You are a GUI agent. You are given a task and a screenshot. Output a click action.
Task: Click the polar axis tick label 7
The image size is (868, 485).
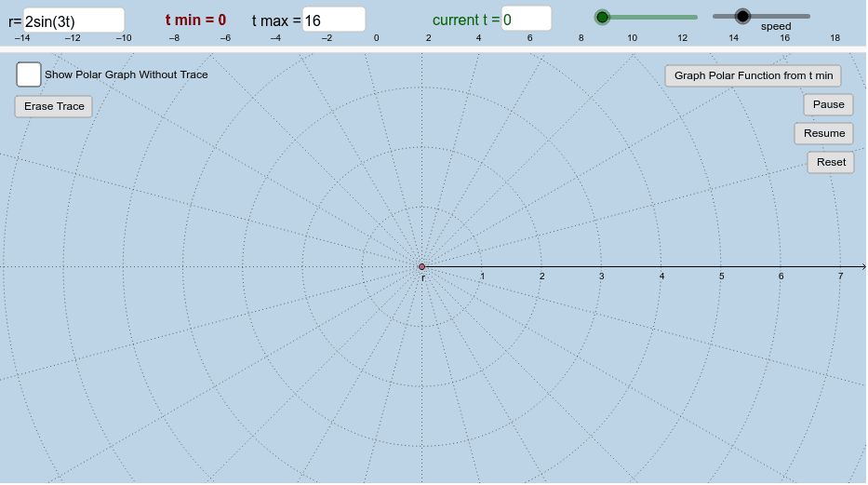tap(840, 276)
